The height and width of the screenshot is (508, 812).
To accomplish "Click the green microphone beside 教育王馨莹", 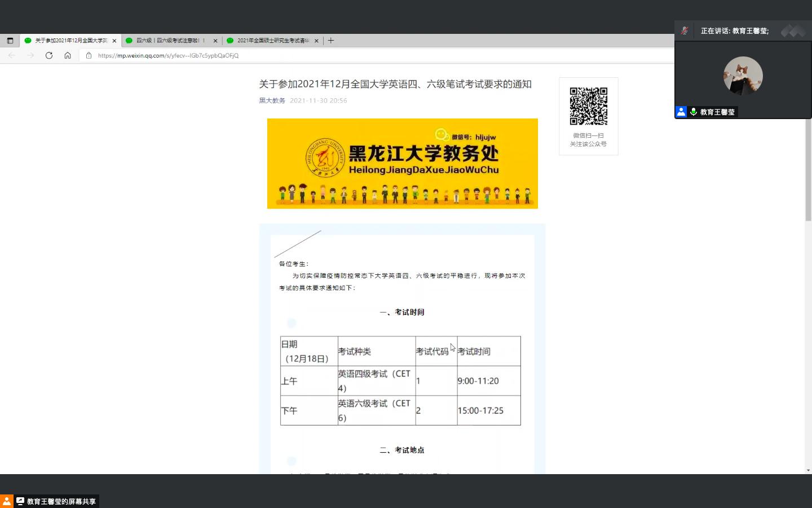I will coord(694,112).
